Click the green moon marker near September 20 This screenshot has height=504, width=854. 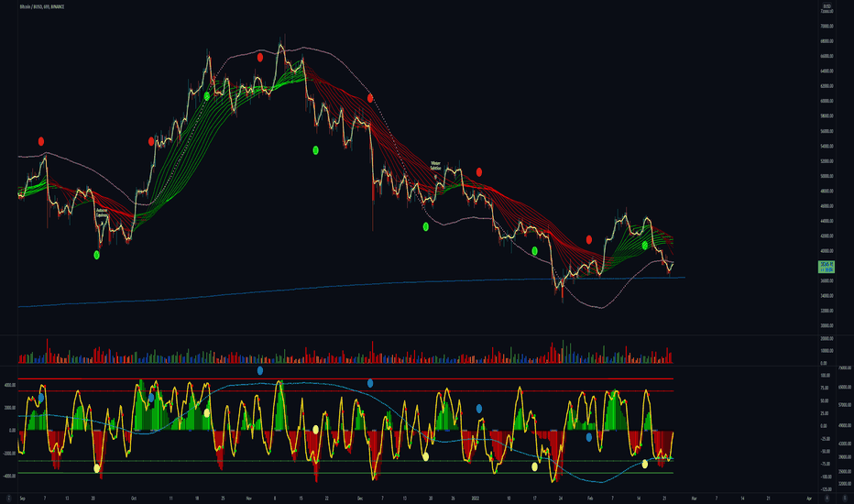point(96,255)
